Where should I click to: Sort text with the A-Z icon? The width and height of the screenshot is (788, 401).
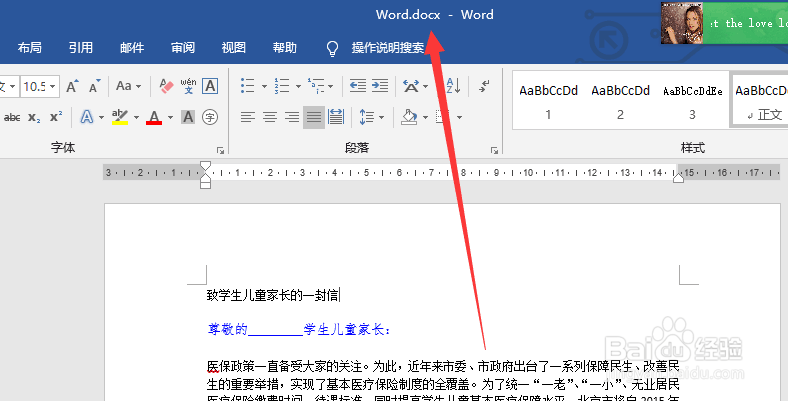[x=453, y=86]
